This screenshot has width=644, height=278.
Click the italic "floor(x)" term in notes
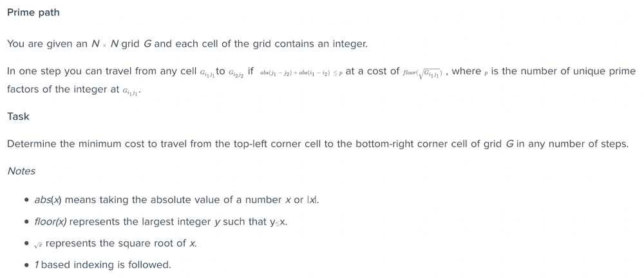point(50,222)
